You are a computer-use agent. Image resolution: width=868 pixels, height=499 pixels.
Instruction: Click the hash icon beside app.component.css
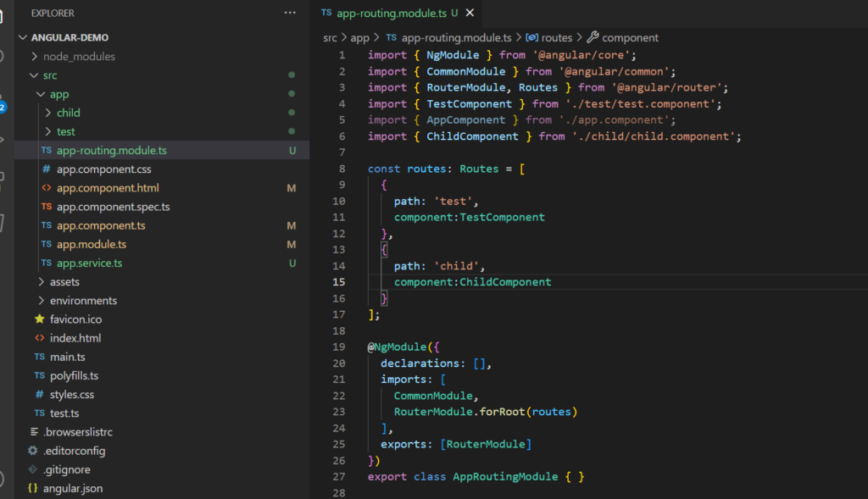click(47, 169)
